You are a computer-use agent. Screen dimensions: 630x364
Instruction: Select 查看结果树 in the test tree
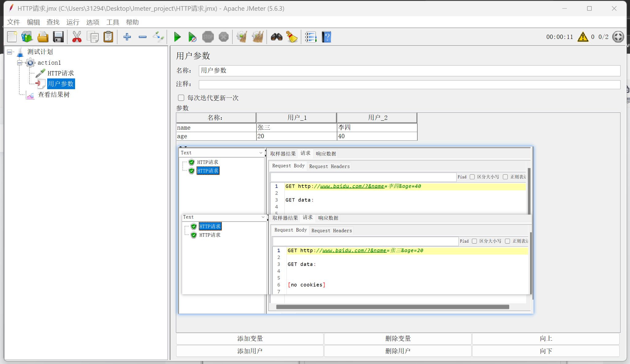(54, 95)
